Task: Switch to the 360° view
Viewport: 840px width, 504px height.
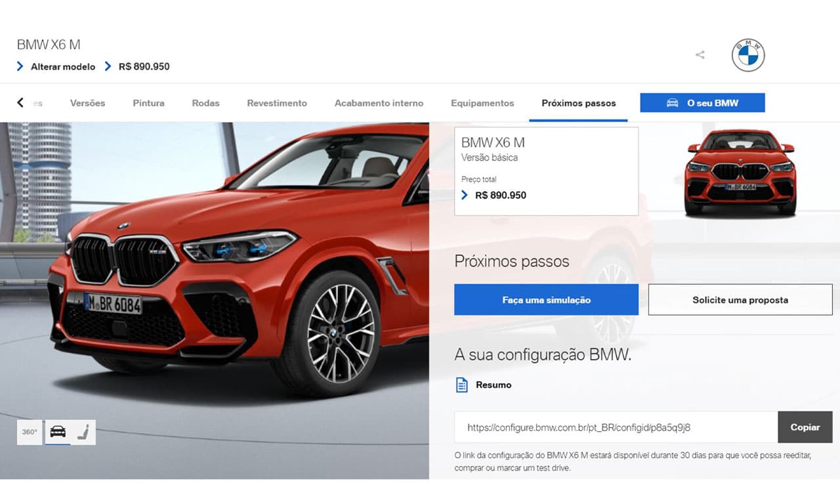Action: 30,432
